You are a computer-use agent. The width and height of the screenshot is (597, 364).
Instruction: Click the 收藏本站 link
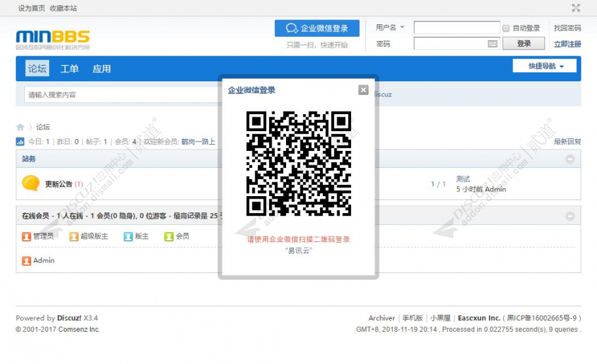(x=63, y=8)
